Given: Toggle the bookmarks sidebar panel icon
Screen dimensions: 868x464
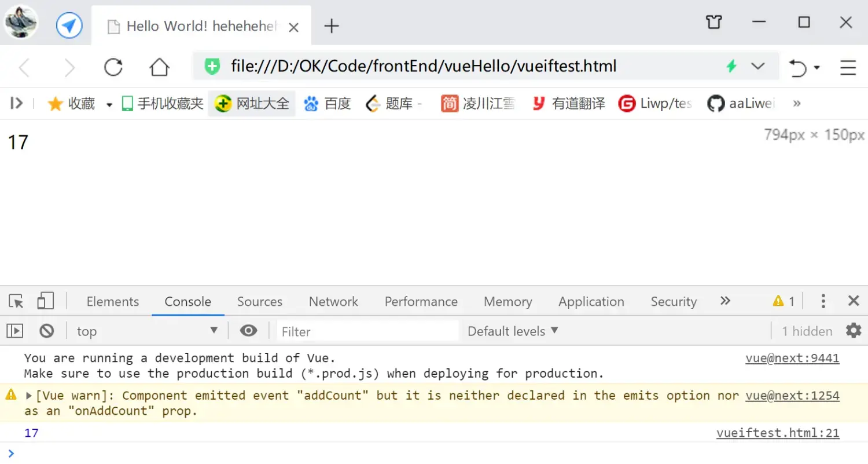Looking at the screenshot, I should [16, 103].
